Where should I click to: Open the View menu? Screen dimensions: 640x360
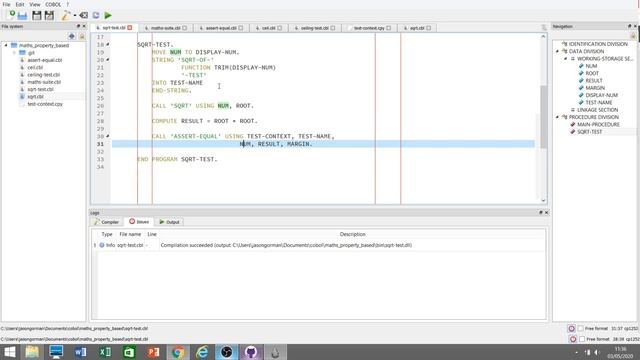[35, 4]
